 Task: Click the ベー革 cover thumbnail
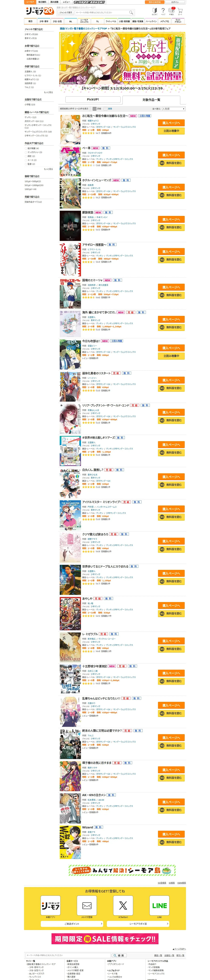point(70,162)
